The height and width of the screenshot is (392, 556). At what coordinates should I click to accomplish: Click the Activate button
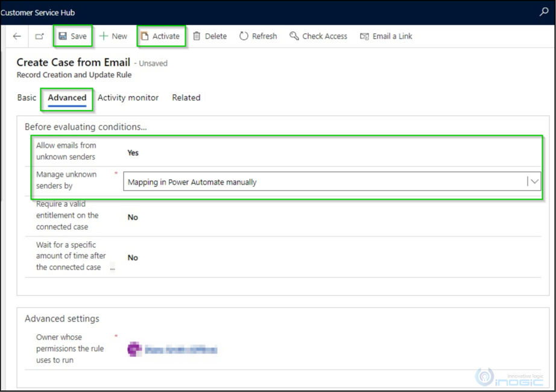tap(160, 36)
